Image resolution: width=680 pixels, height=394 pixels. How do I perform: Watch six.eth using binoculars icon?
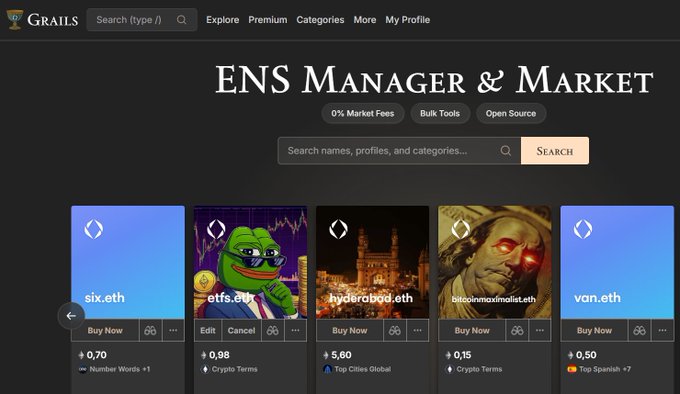(x=150, y=331)
